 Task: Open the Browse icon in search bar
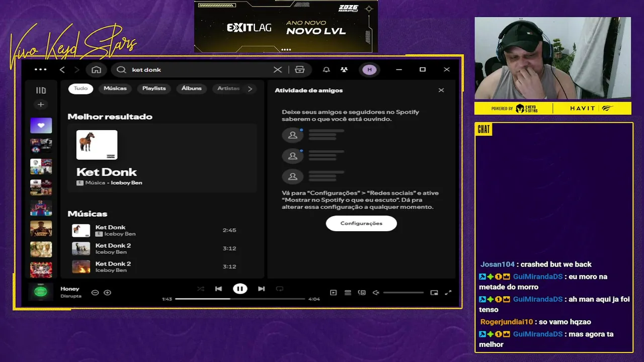click(300, 70)
